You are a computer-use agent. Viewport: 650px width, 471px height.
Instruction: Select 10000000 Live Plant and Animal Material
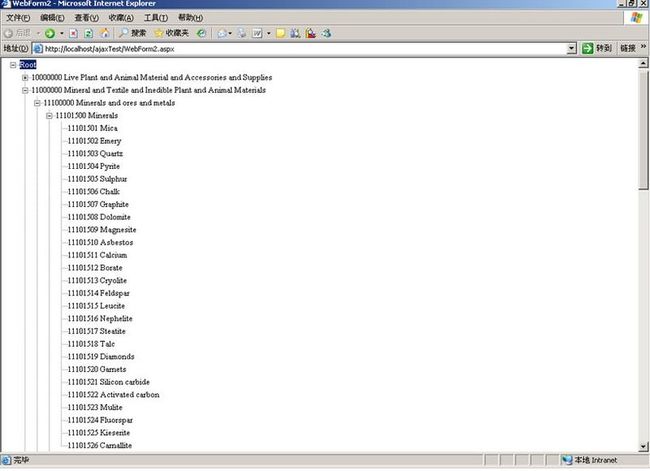[x=152, y=78]
